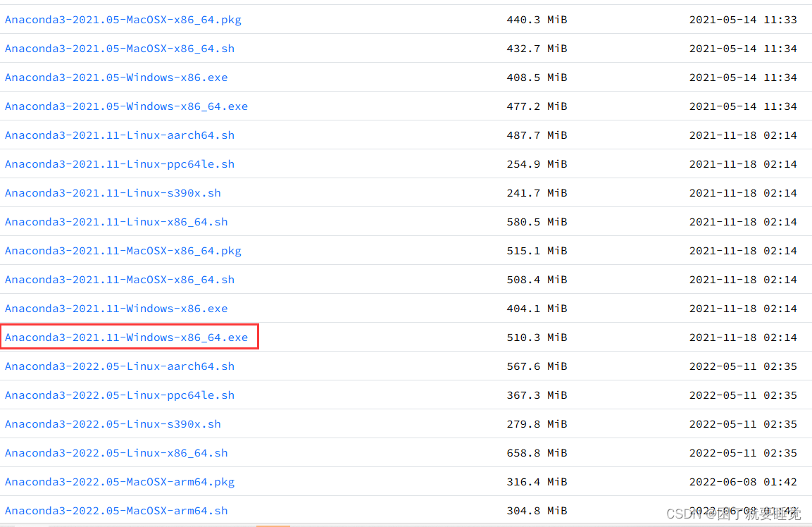The width and height of the screenshot is (812, 527).
Task: Click Anaconda3-2021.11-Linux-s390x.sh link
Action: pos(113,193)
